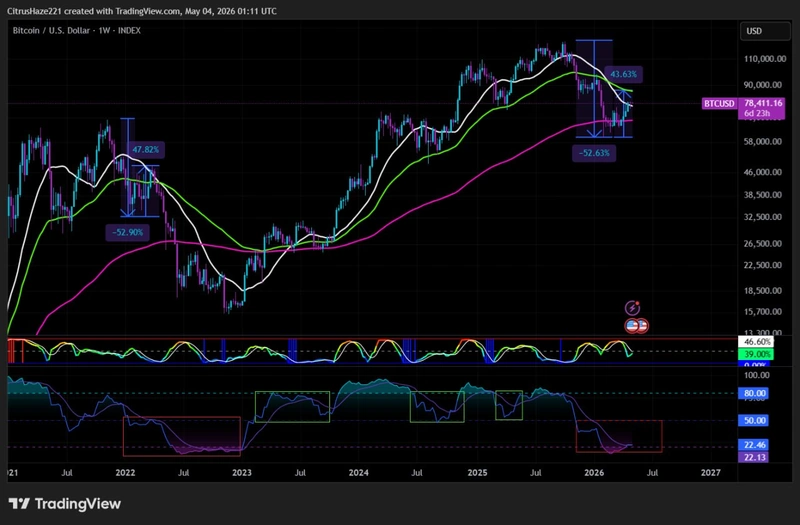The height and width of the screenshot is (525, 800).
Task: Select the -52.90% measurement label
Action: click(x=128, y=232)
